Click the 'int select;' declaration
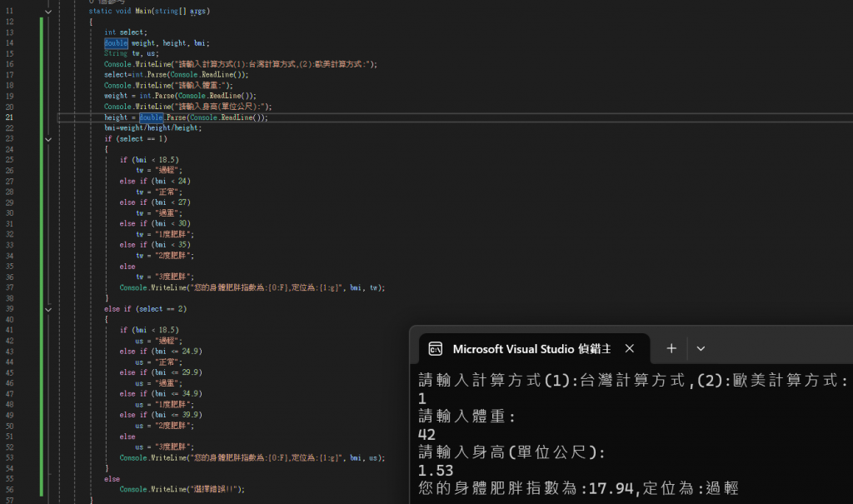Screen dimensions: 853x504 click(x=126, y=32)
